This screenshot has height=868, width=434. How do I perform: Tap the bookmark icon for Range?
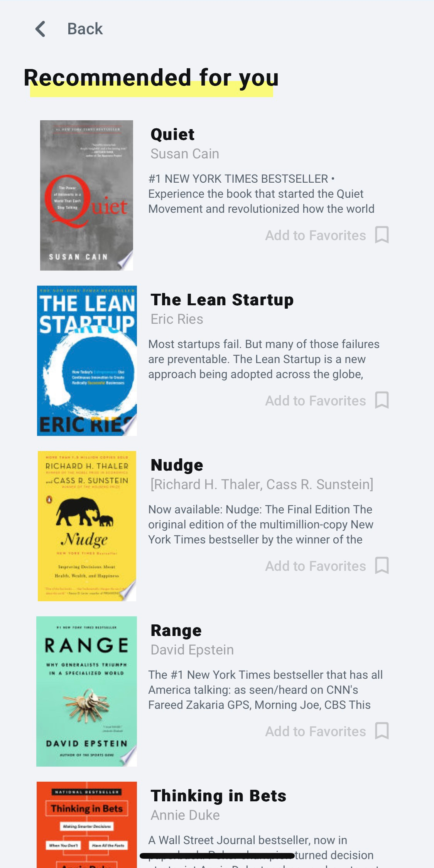tap(382, 731)
